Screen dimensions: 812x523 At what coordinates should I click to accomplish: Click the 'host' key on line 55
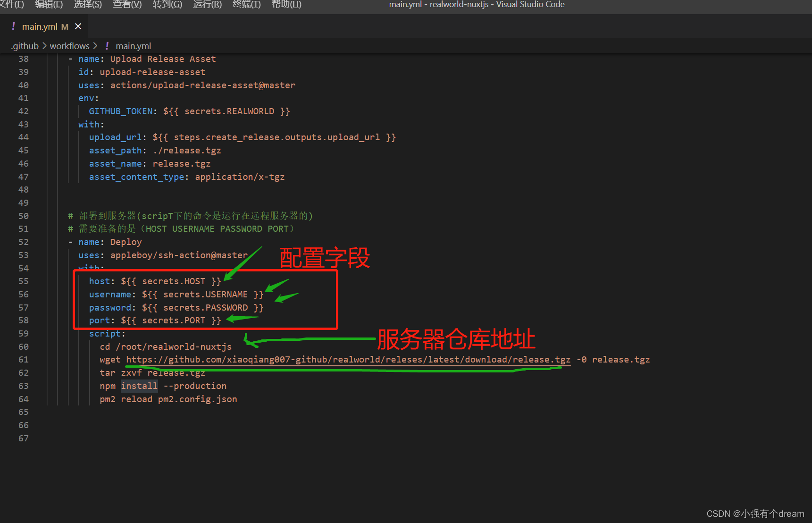[x=99, y=281]
